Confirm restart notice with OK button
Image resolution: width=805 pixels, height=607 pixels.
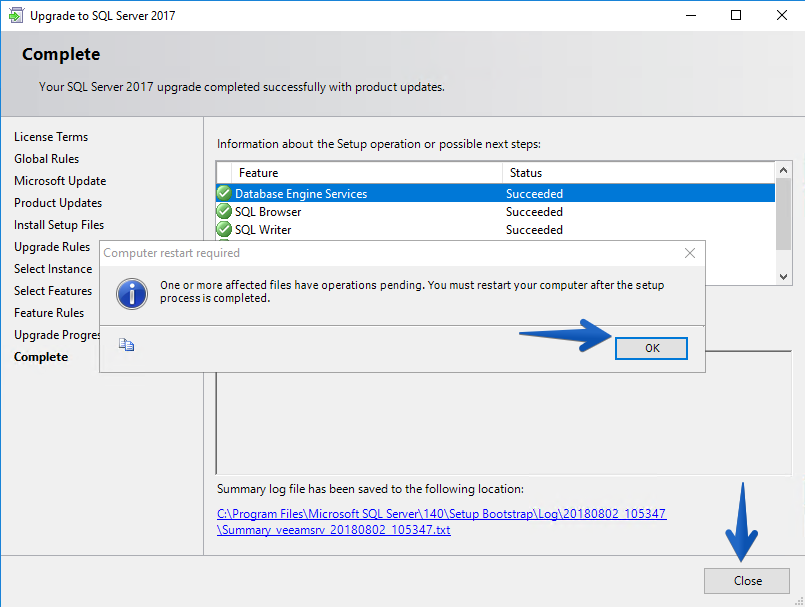(x=651, y=348)
